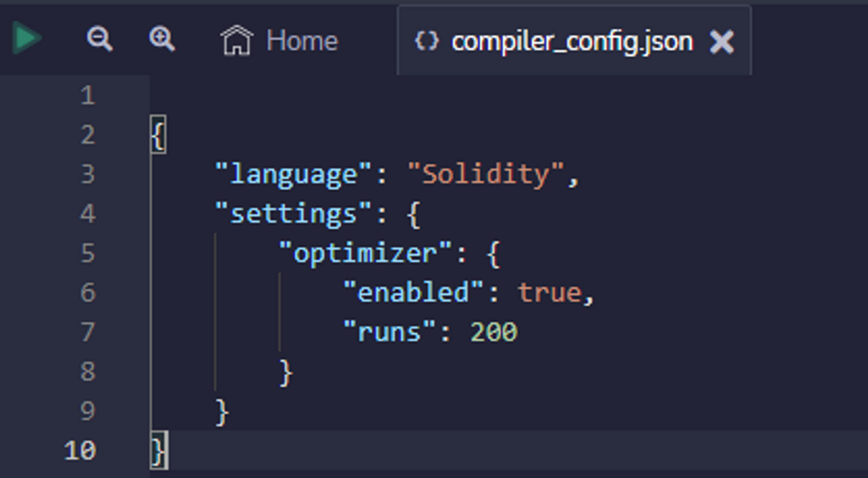Click line number 10 in gutter
The image size is (868, 478).
point(80,451)
